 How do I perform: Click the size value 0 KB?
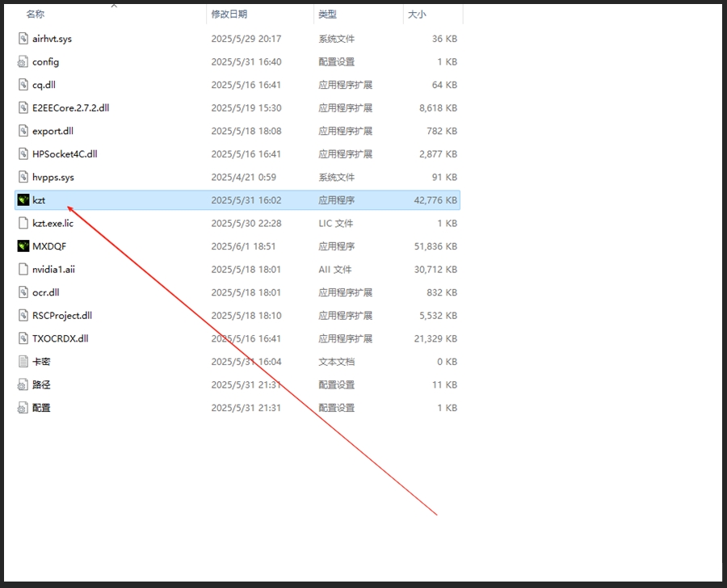[x=447, y=362]
